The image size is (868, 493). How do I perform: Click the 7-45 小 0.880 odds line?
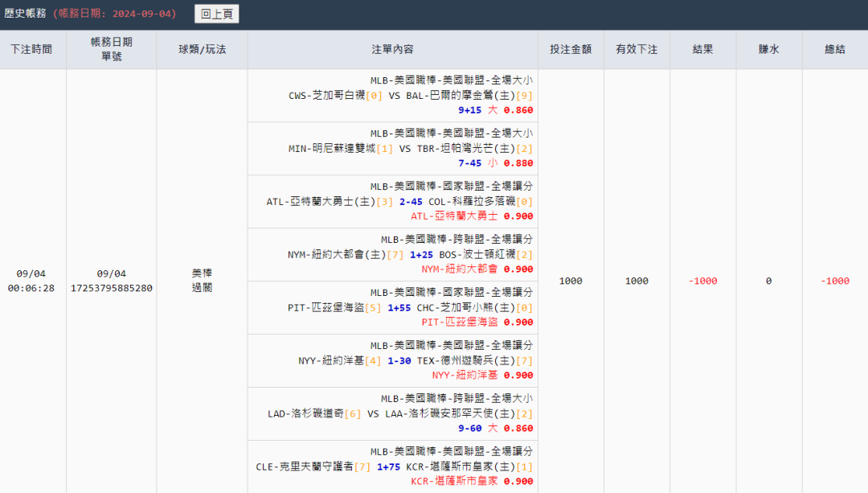495,162
